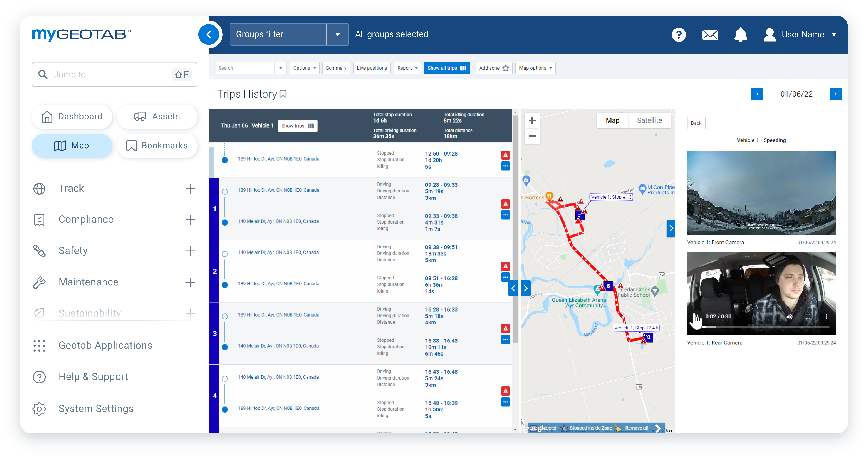Switch to Satellite map view
Viewport: 868px width, 458px height.
pyautogui.click(x=649, y=121)
